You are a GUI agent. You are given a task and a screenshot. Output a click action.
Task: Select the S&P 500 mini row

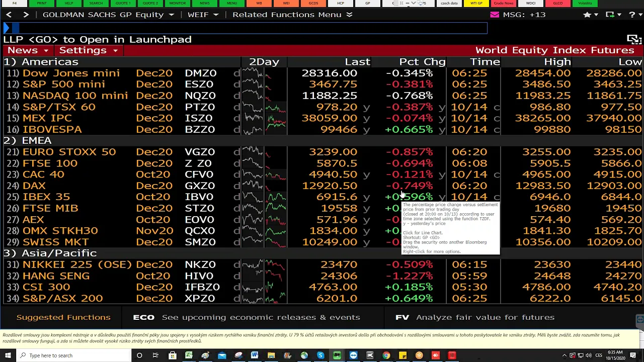click(x=322, y=84)
